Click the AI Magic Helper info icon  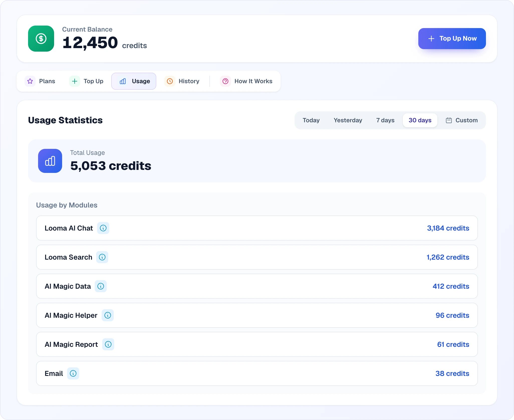(x=108, y=315)
